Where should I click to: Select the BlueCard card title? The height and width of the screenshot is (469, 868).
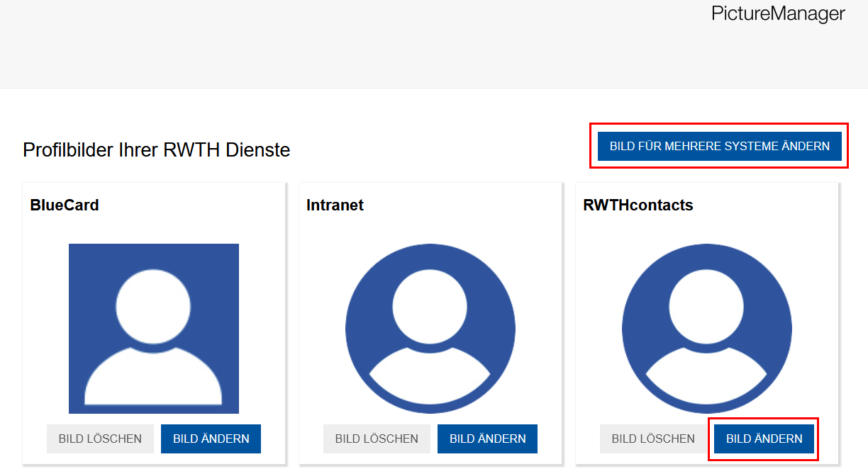pyautogui.click(x=65, y=205)
